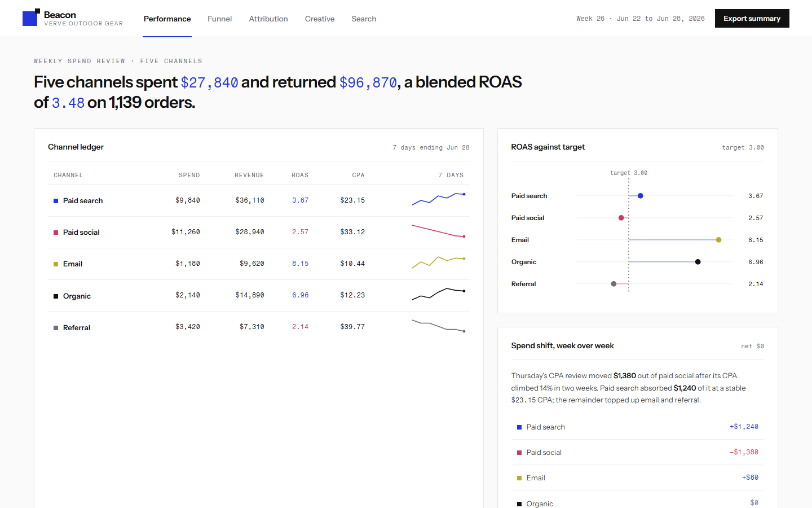Click the $39.77 CPA value
812x508 pixels.
[352, 327]
